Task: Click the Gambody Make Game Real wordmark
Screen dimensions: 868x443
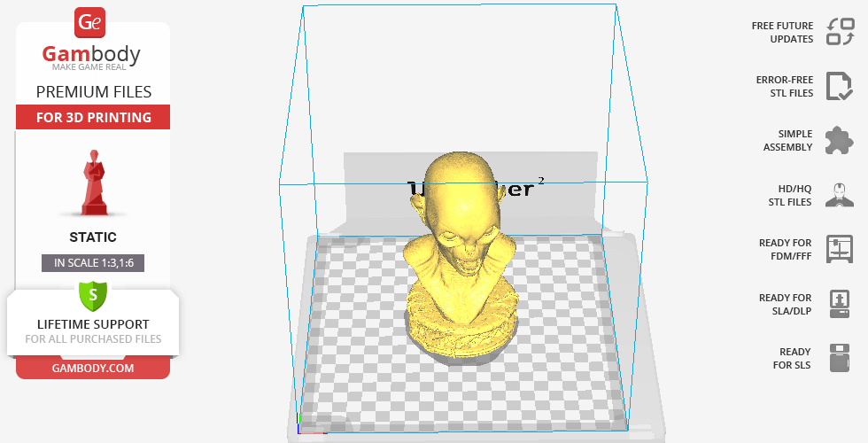Action: pos(93,58)
